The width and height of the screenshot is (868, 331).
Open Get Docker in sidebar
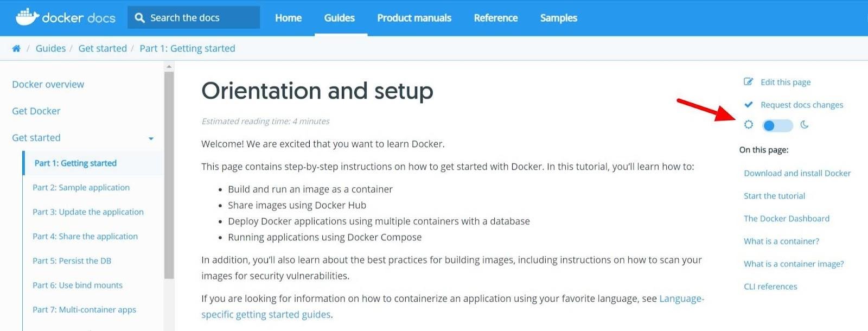pos(36,111)
